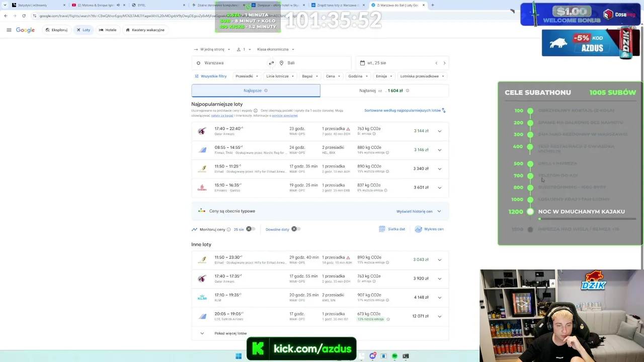The image size is (644, 362).
Task: Open a new browser tab with the plus button
Action: coord(433,5)
